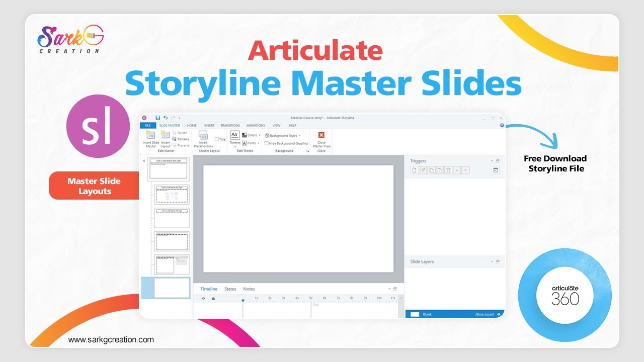644x362 pixels.
Task: Click the edit trigger icon
Action: click(423, 170)
